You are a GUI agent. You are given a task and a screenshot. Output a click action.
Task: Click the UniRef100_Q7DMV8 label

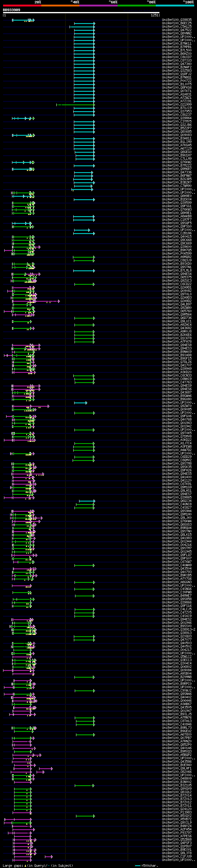click(177, 436)
